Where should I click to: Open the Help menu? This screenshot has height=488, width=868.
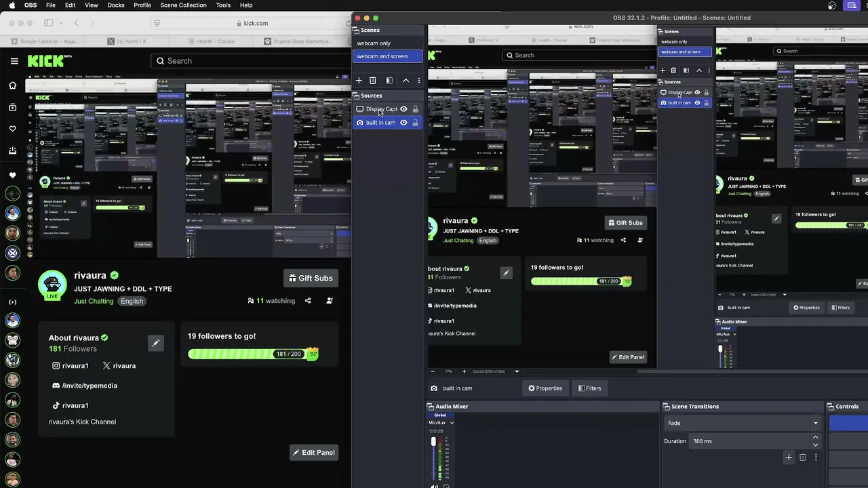[x=246, y=5]
